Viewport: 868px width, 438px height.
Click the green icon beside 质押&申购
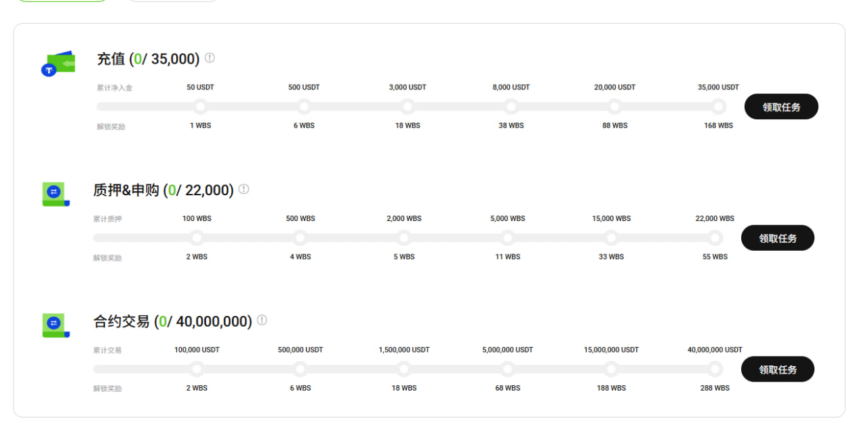click(56, 195)
